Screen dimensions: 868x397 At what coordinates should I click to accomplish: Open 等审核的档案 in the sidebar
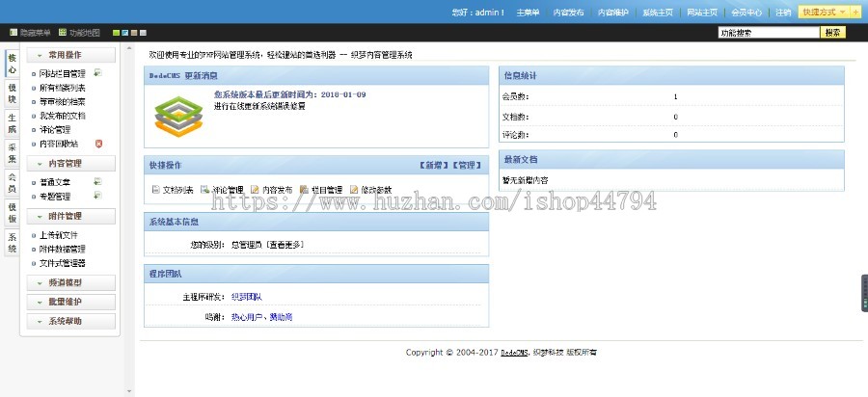click(x=63, y=102)
